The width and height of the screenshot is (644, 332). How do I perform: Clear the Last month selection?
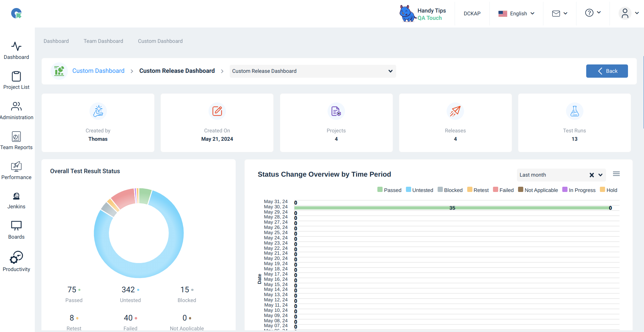[591, 175]
